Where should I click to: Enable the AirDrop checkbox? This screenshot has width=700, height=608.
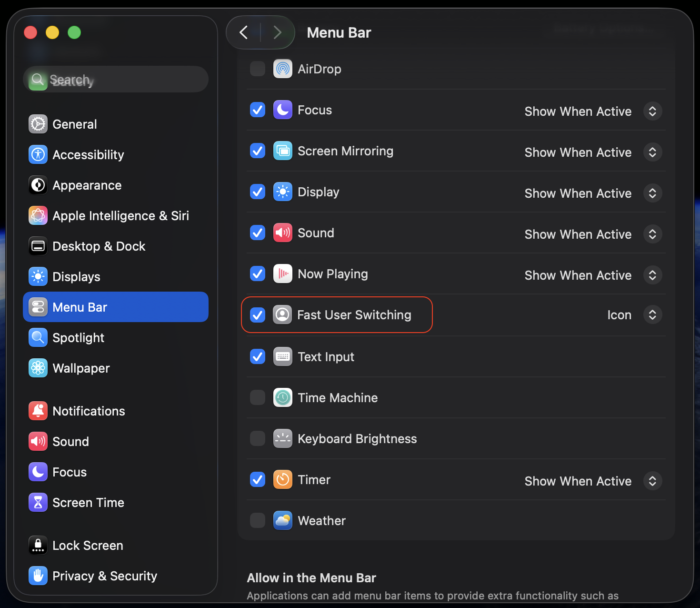(258, 69)
